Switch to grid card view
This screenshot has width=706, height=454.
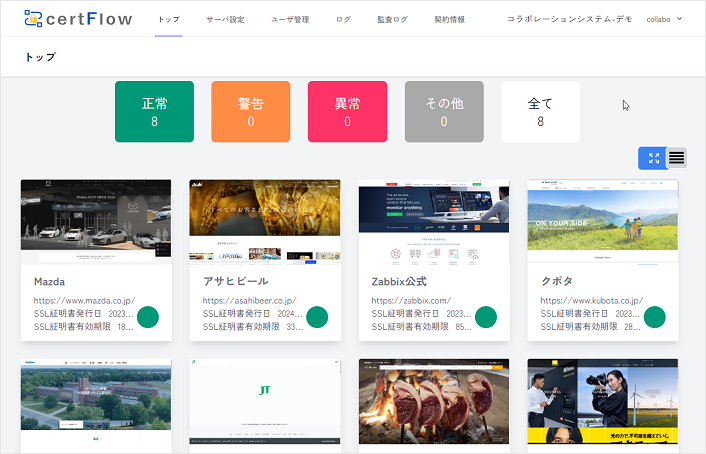point(653,158)
